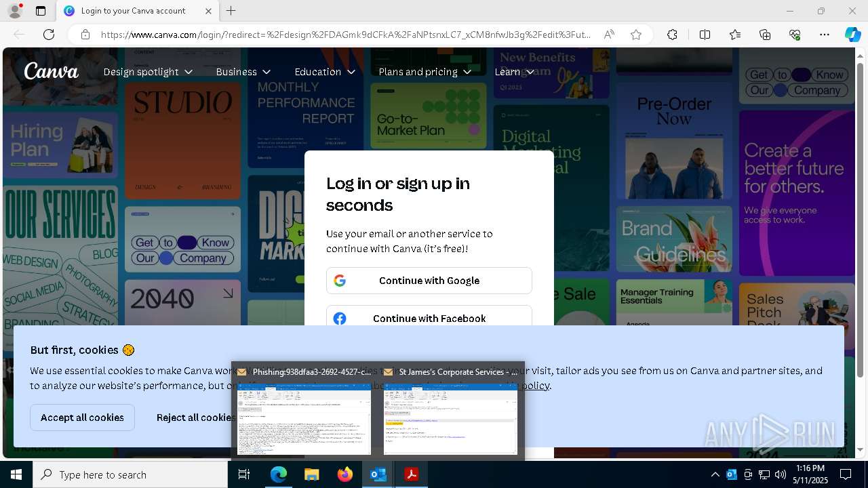Show hidden system tray icons
The image size is (868, 488).
(715, 474)
